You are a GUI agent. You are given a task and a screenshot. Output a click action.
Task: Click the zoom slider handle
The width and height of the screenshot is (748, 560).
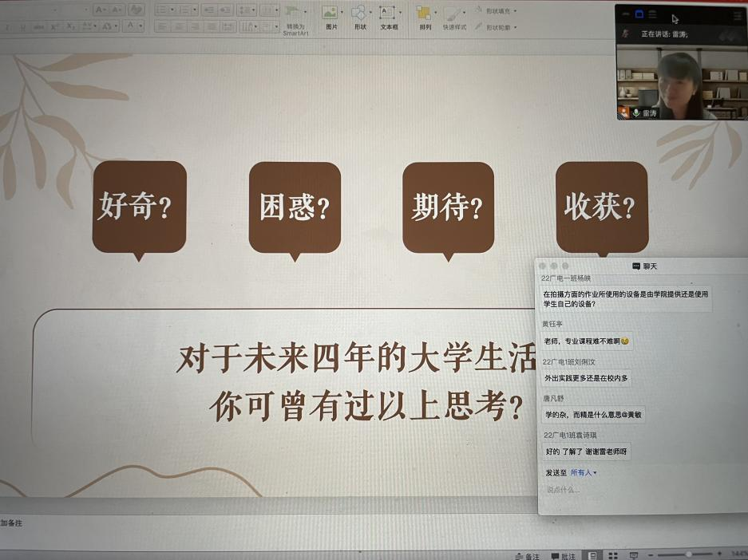tap(688, 554)
